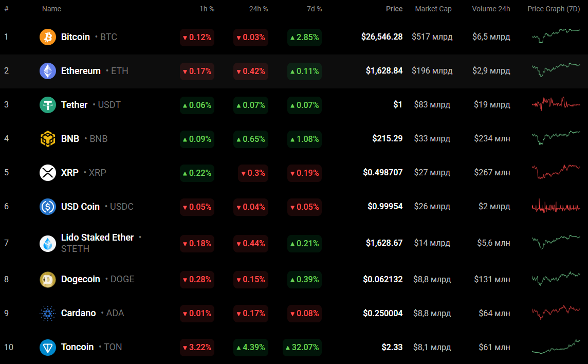Viewport: 588px width, 364px height.
Task: Click Toncoin 7d change badge 32.07%
Action: coord(302,348)
